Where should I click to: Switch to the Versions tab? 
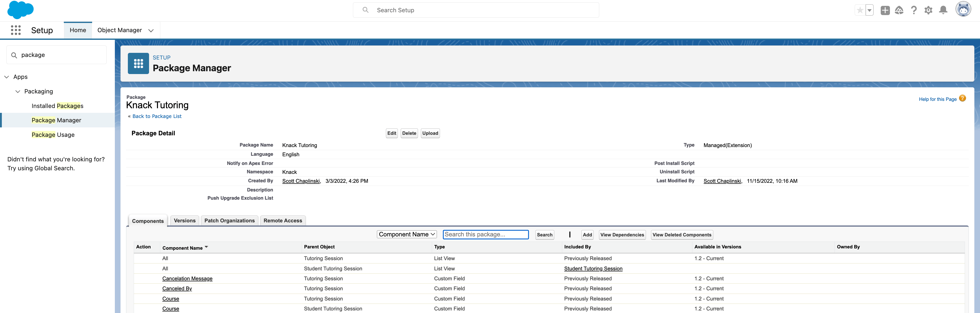click(x=185, y=220)
